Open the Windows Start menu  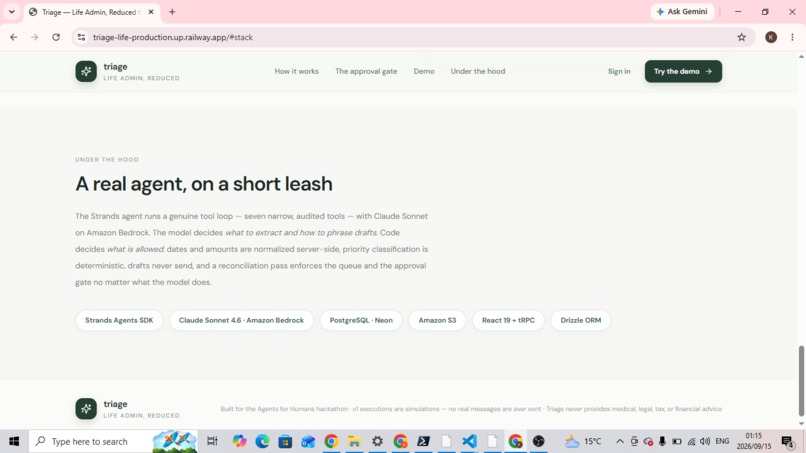click(x=14, y=441)
